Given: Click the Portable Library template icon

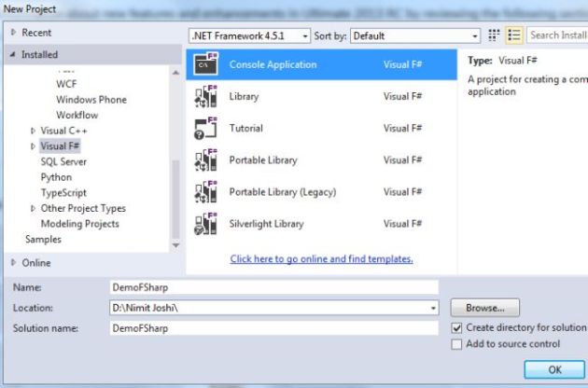Looking at the screenshot, I should click(205, 160).
